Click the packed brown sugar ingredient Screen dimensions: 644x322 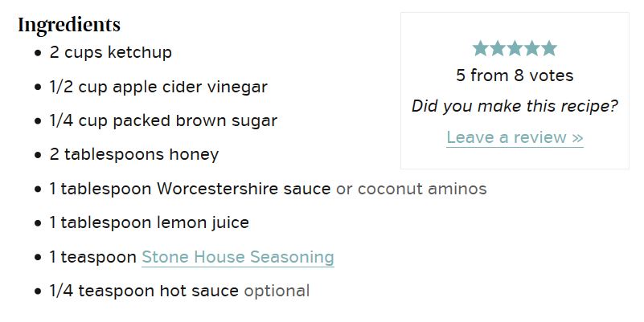[163, 121]
